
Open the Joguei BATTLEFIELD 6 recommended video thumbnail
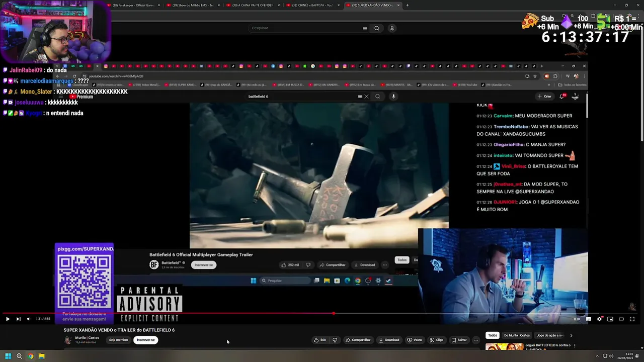[x=504, y=346]
